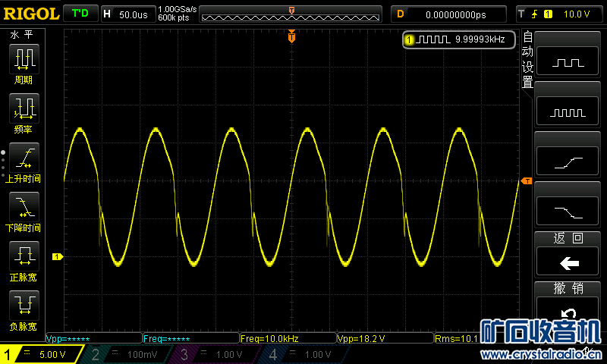
Task: Pick the multi-cycle waveform auto-setup option
Action: pyautogui.click(x=569, y=111)
